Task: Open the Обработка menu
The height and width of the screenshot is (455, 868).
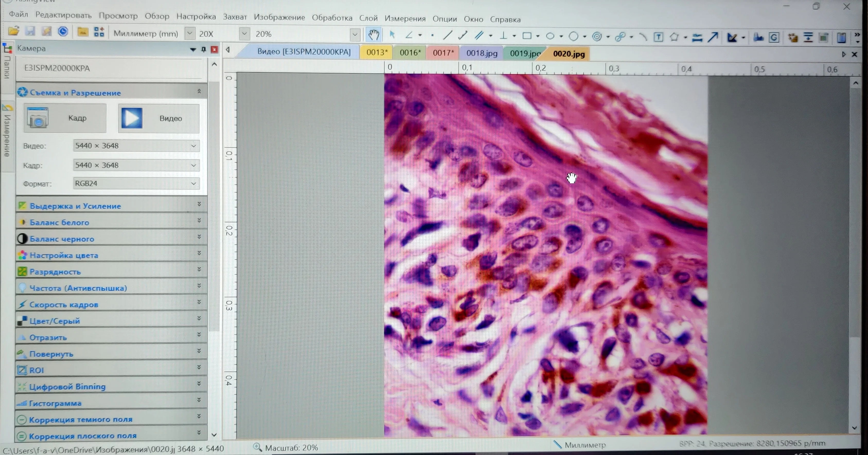Action: click(332, 18)
